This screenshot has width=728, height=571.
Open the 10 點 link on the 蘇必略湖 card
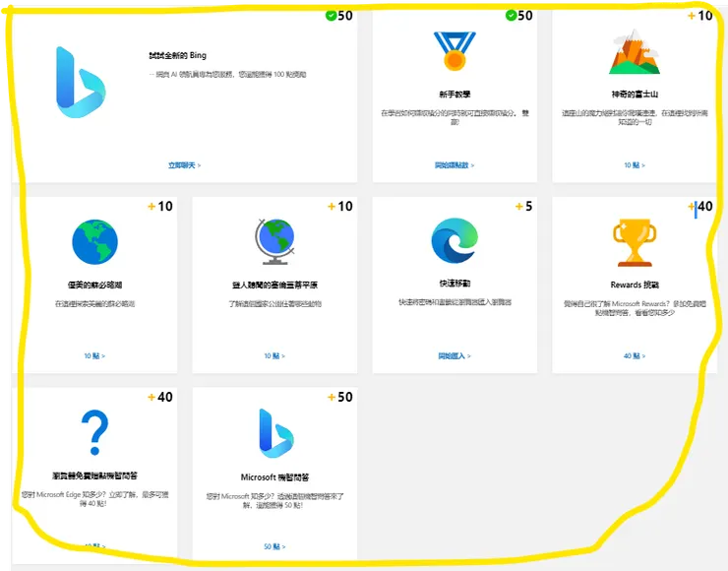pyautogui.click(x=94, y=355)
